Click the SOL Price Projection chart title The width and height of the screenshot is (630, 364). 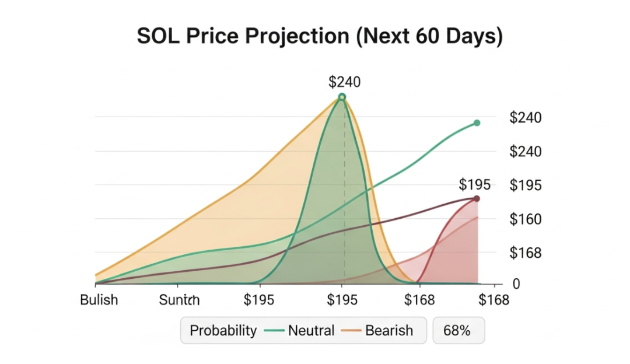[x=320, y=36]
